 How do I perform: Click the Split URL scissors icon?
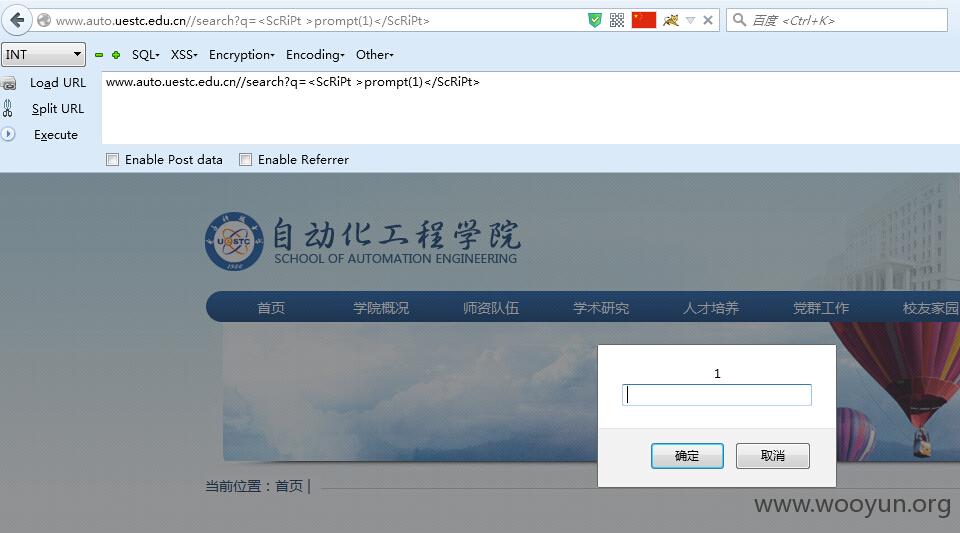point(8,108)
